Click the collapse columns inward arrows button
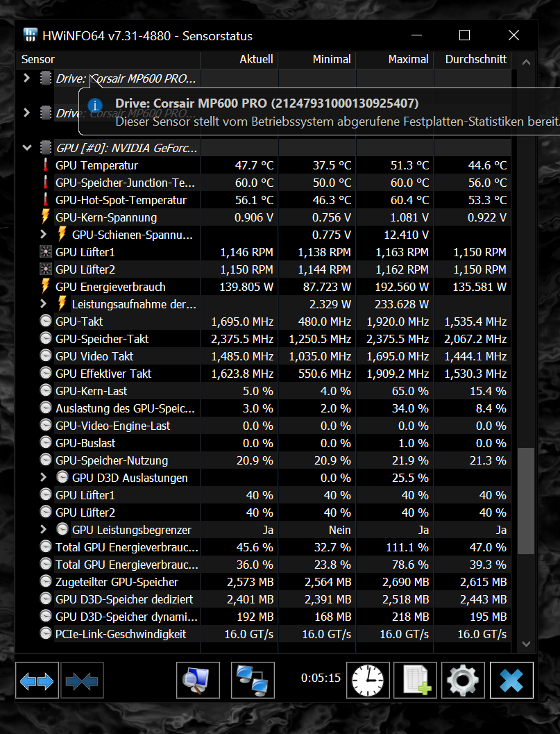 [x=82, y=681]
